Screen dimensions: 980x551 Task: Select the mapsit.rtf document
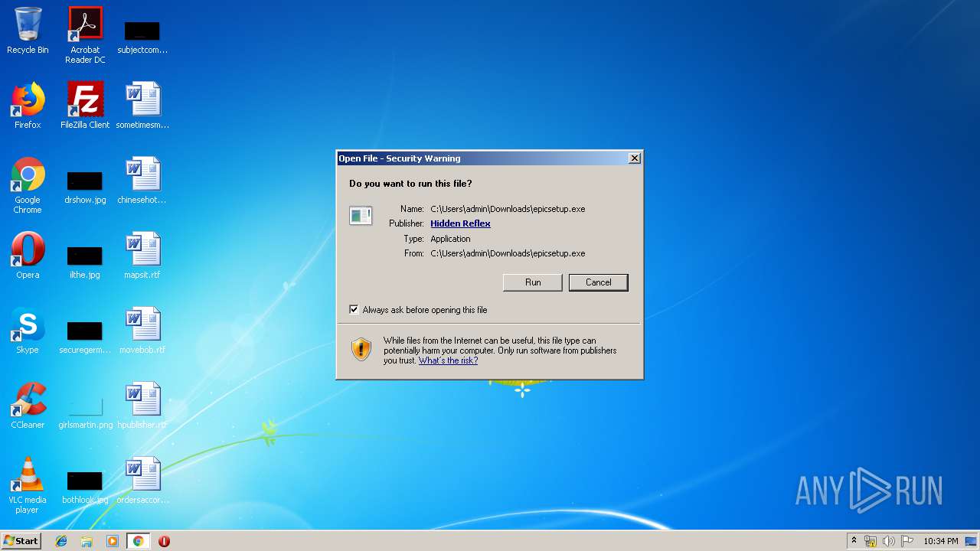point(142,256)
